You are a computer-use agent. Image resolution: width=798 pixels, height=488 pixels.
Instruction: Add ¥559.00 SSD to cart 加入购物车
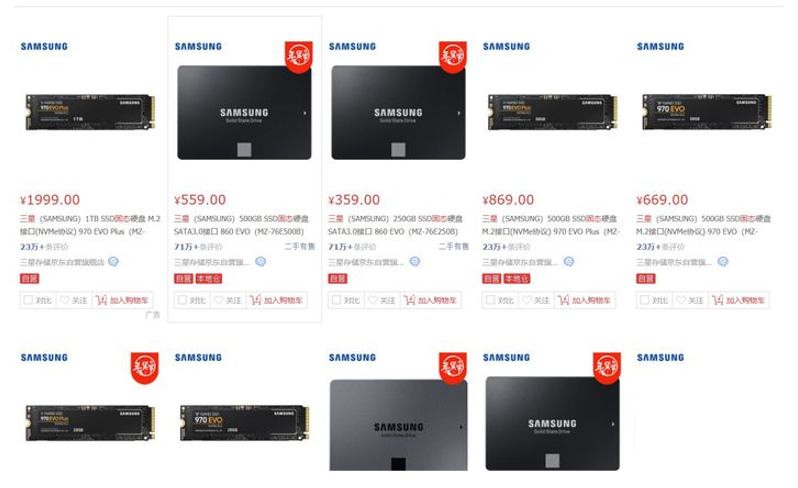276,300
